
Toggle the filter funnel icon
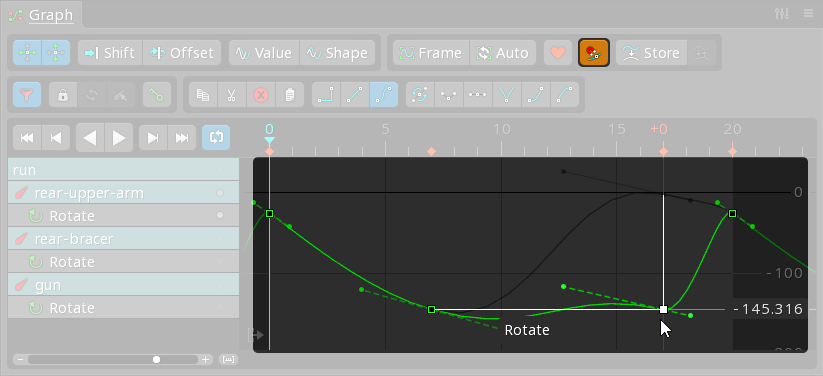pyautogui.click(x=27, y=95)
